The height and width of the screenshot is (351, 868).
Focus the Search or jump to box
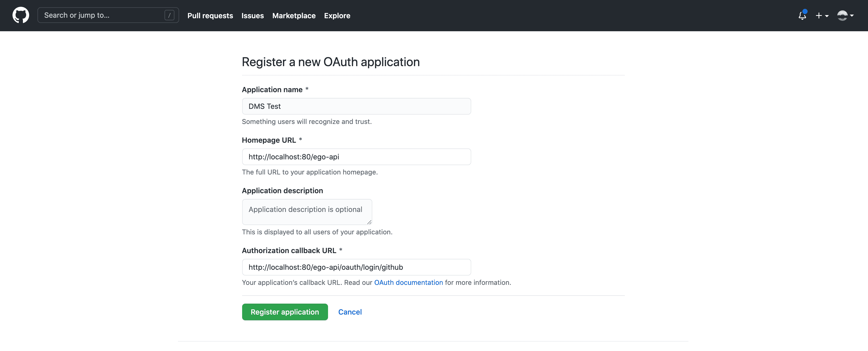pos(108,15)
